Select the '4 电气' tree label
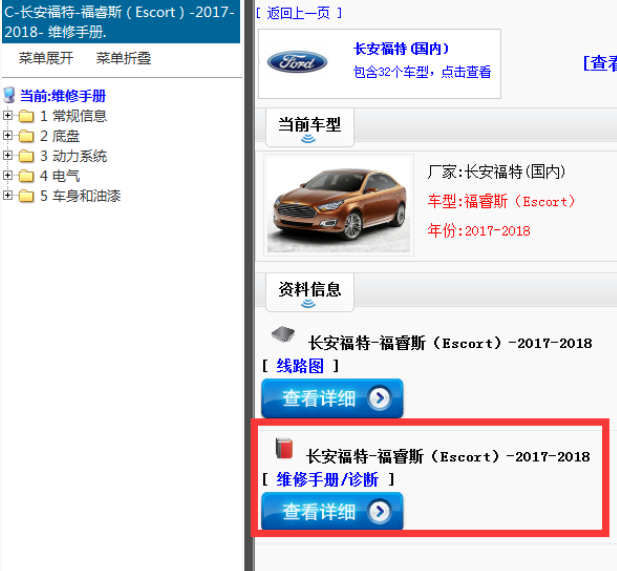Viewport: 617px width, 571px height. pyautogui.click(x=60, y=176)
